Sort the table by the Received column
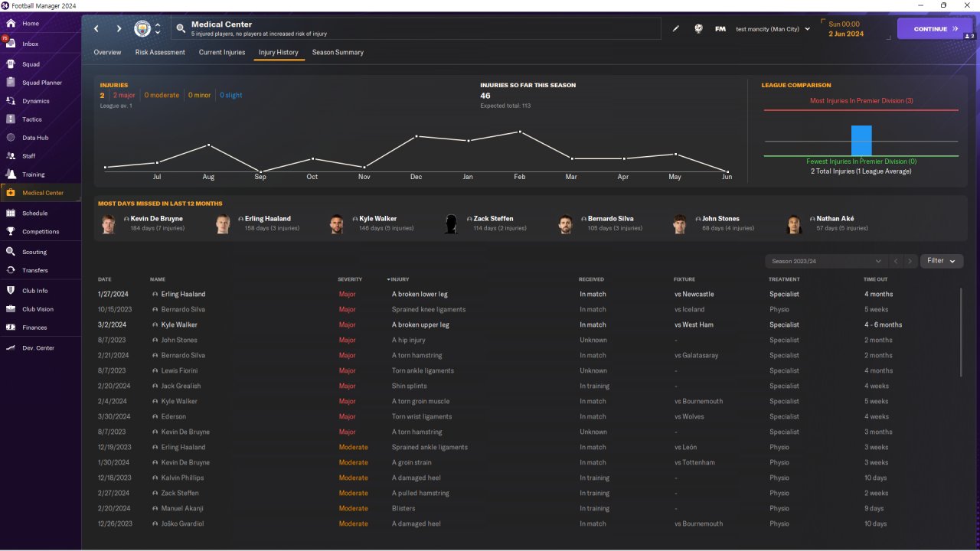Image resolution: width=980 pixels, height=551 pixels. click(591, 279)
